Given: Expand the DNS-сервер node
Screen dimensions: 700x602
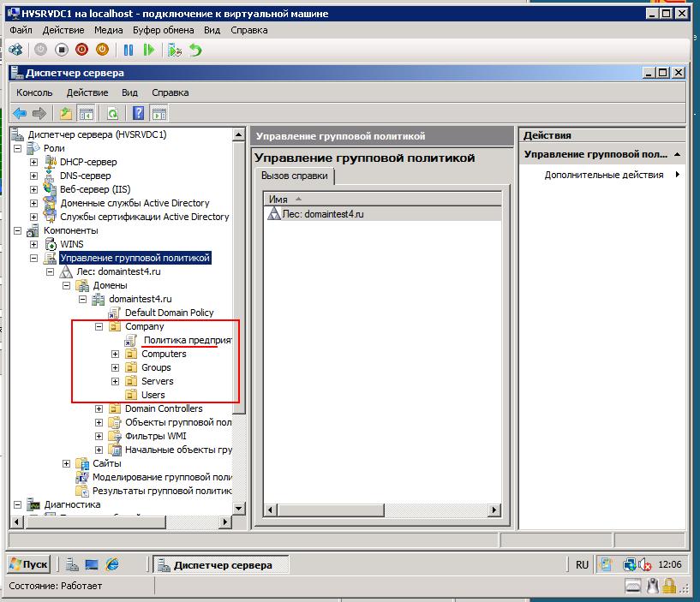Looking at the screenshot, I should pyautogui.click(x=34, y=176).
